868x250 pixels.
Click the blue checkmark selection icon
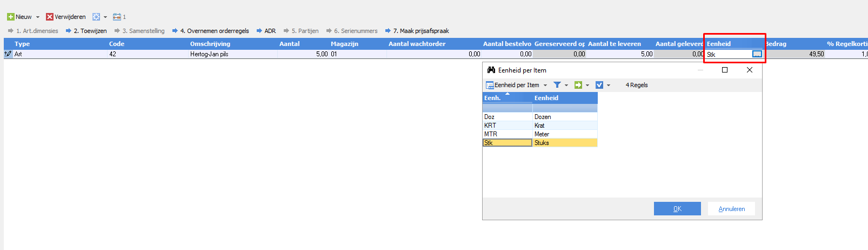pos(599,85)
